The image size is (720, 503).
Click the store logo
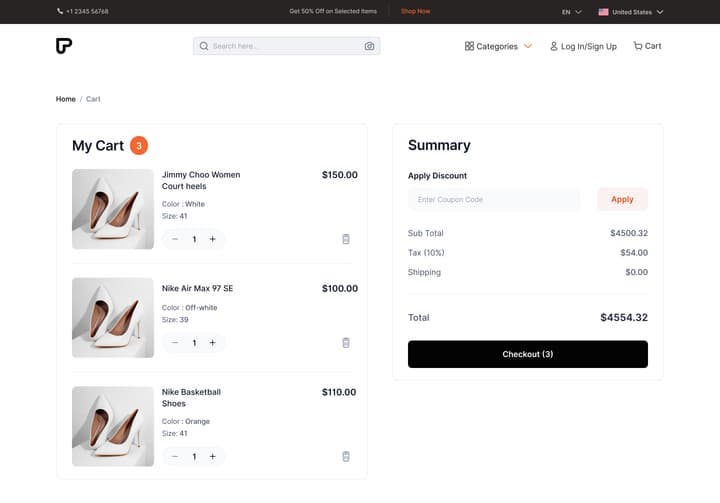point(64,46)
